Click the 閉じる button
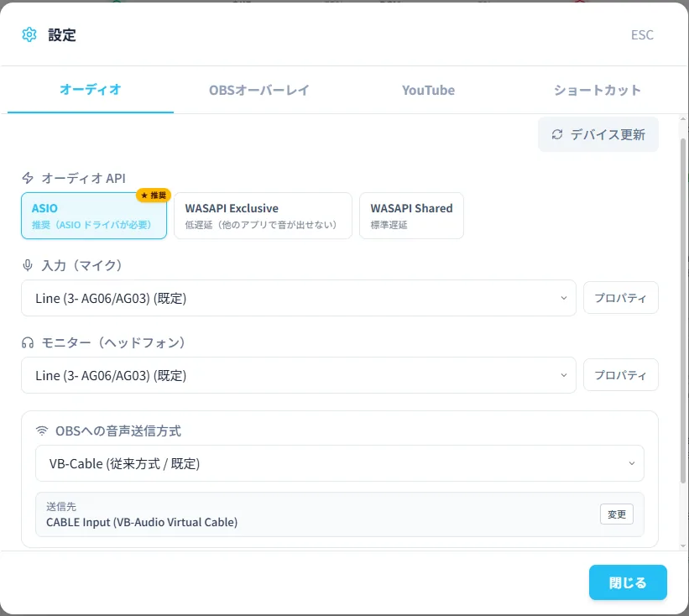Image resolution: width=689 pixels, height=616 pixels. click(x=628, y=582)
